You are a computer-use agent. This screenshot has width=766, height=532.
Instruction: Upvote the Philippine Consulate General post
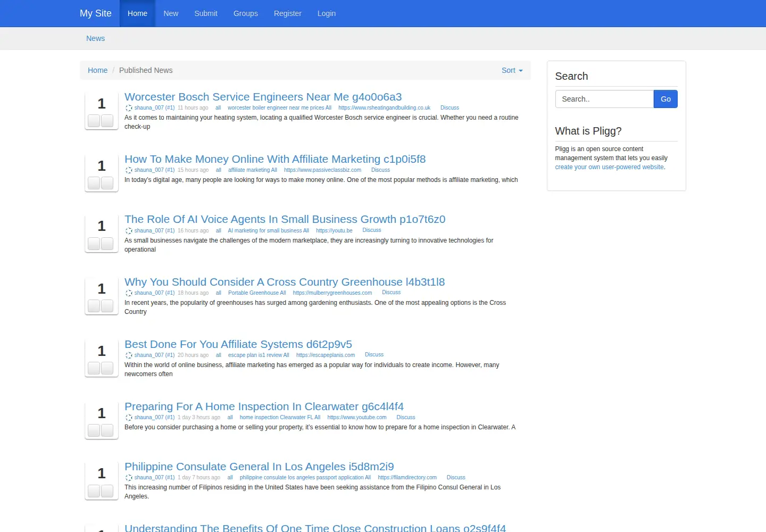coord(94,491)
